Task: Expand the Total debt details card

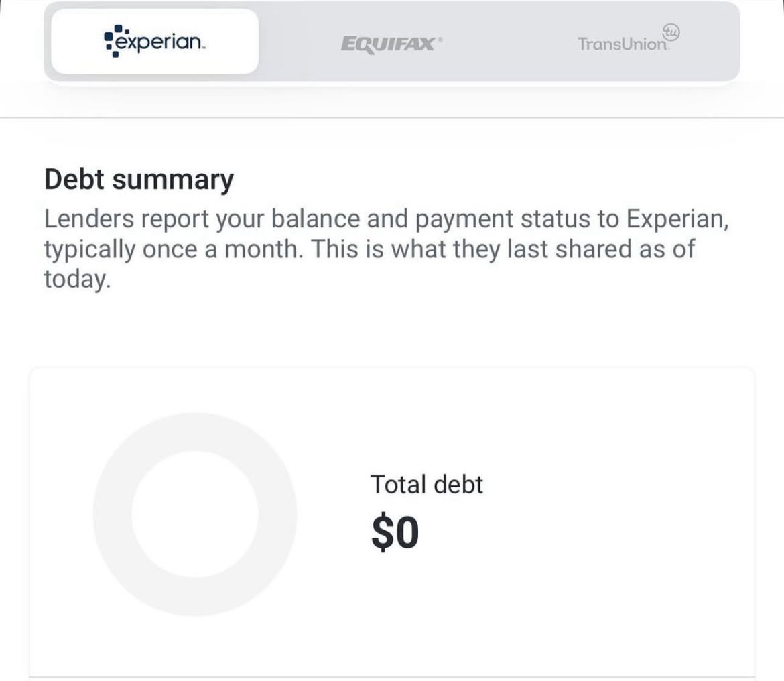Action: 392,523
